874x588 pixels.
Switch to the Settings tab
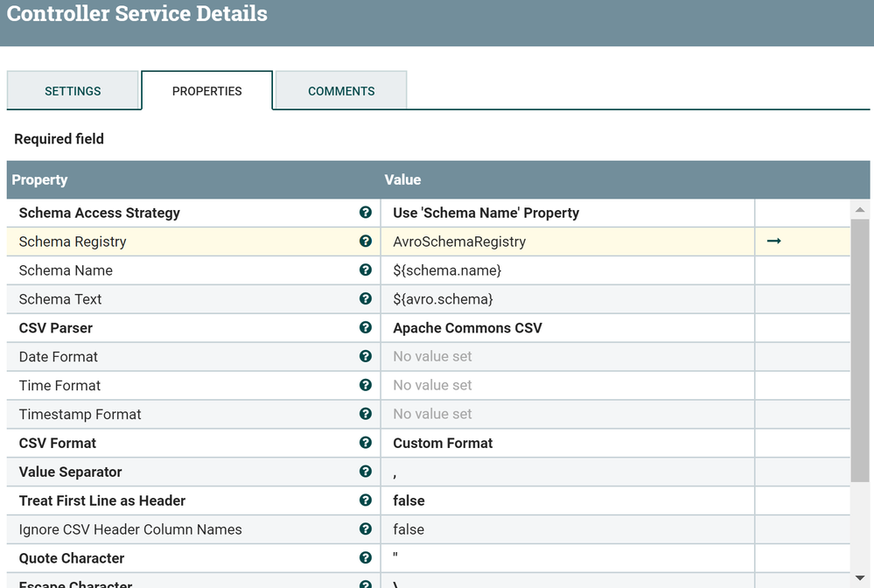[x=73, y=91]
